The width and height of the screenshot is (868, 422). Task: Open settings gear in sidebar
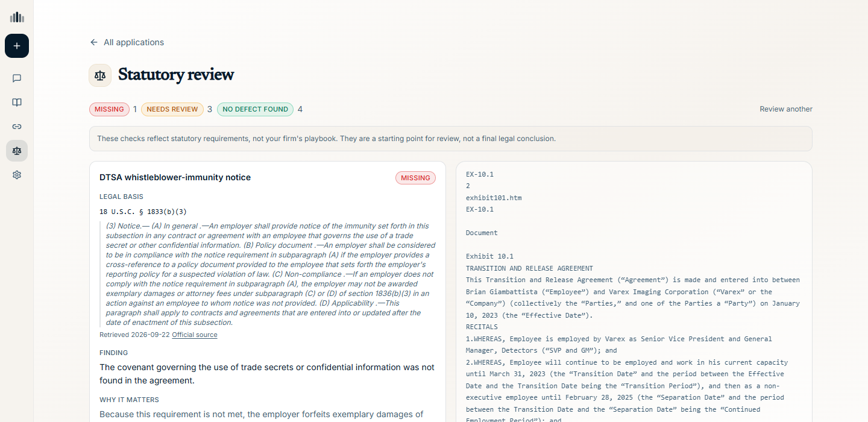click(17, 175)
